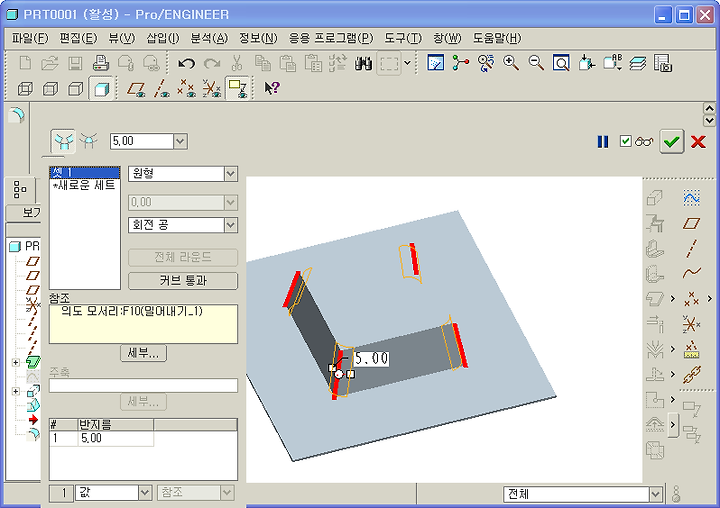Click the Undo arrow icon
The height and width of the screenshot is (508, 720).
186,63
